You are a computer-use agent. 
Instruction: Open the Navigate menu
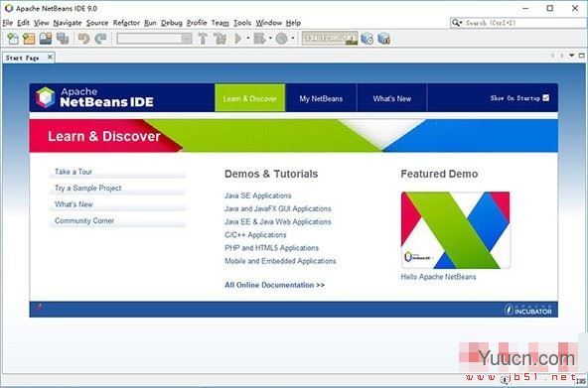tap(68, 23)
